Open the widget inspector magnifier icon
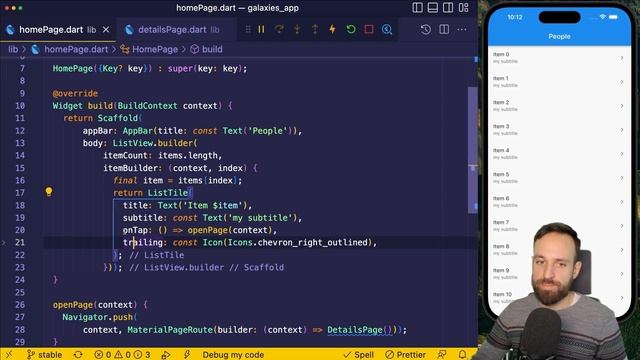 pos(387,29)
